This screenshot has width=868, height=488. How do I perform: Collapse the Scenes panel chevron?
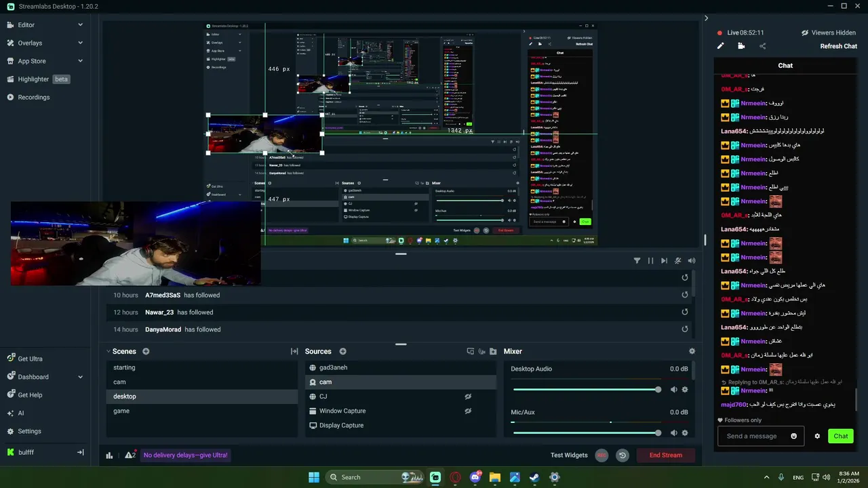click(x=108, y=351)
